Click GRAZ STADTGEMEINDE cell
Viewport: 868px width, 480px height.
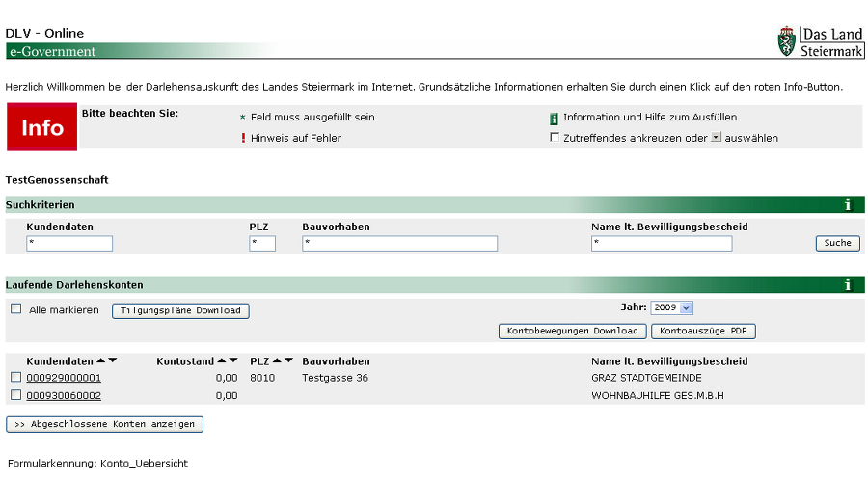click(646, 378)
